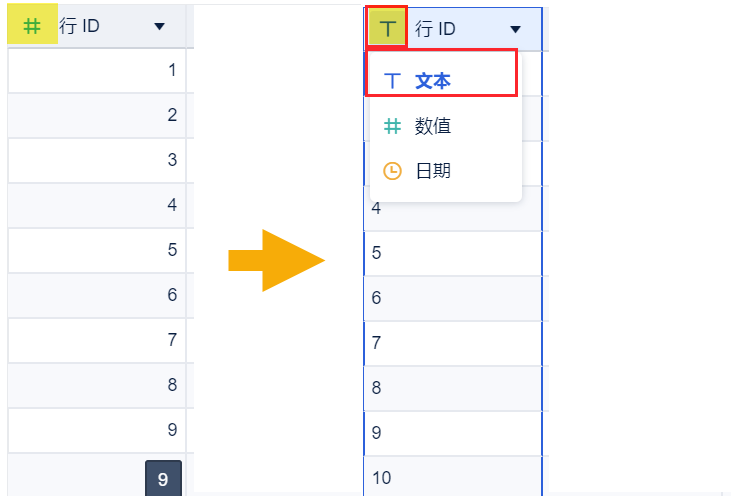Select right table cell with value 6
Image resolution: width=731 pixels, height=496 pixels.
pos(452,298)
